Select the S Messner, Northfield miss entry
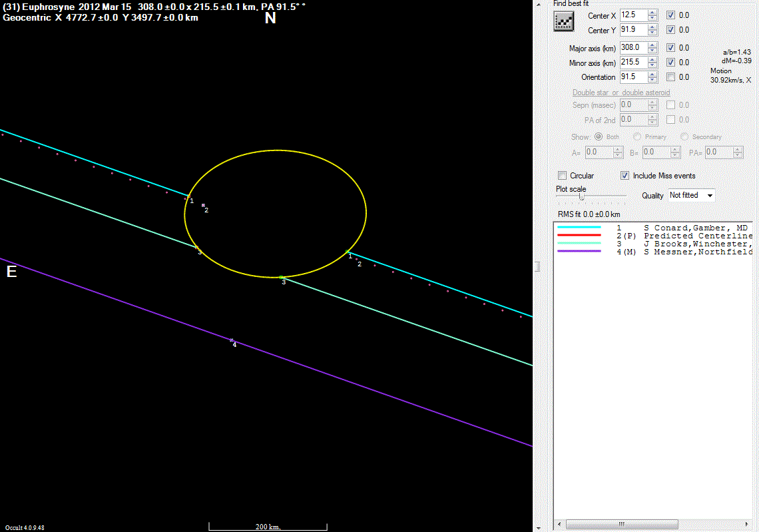Image resolution: width=759 pixels, height=532 pixels. [x=698, y=252]
